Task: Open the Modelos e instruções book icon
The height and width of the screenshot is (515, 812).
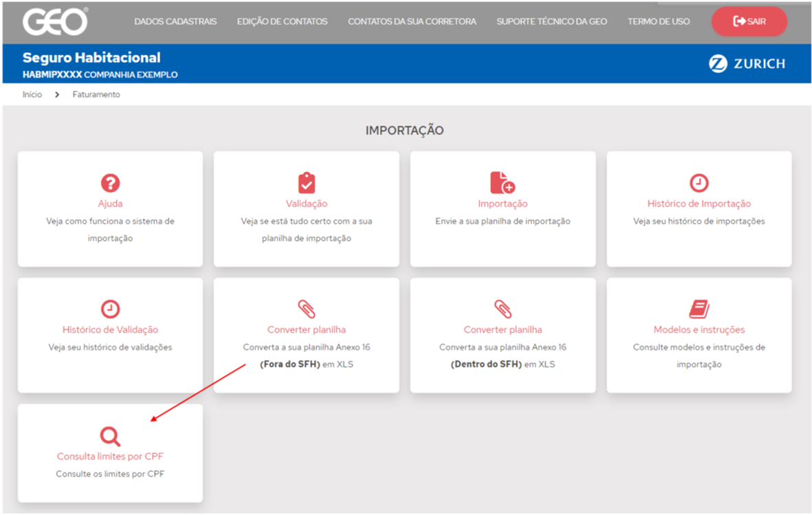Action: click(699, 309)
